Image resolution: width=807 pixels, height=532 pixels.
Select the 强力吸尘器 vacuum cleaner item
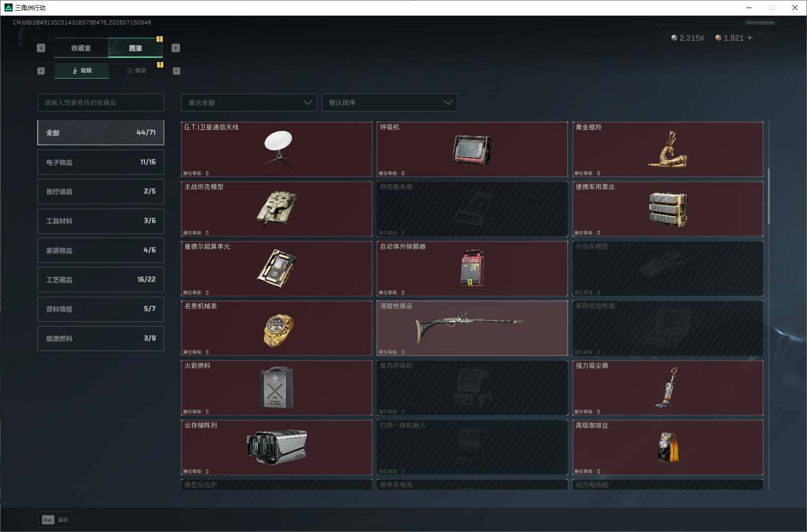click(668, 387)
